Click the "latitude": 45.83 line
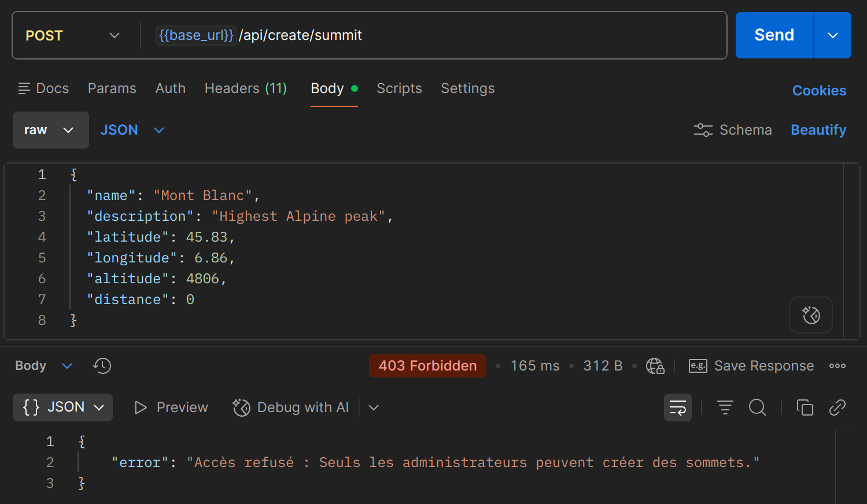The image size is (867, 504). coord(161,237)
